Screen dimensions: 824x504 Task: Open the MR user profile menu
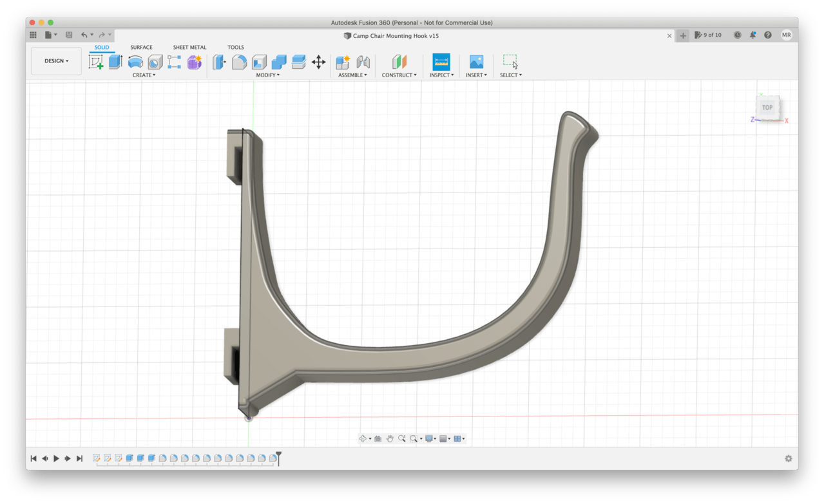pos(786,35)
